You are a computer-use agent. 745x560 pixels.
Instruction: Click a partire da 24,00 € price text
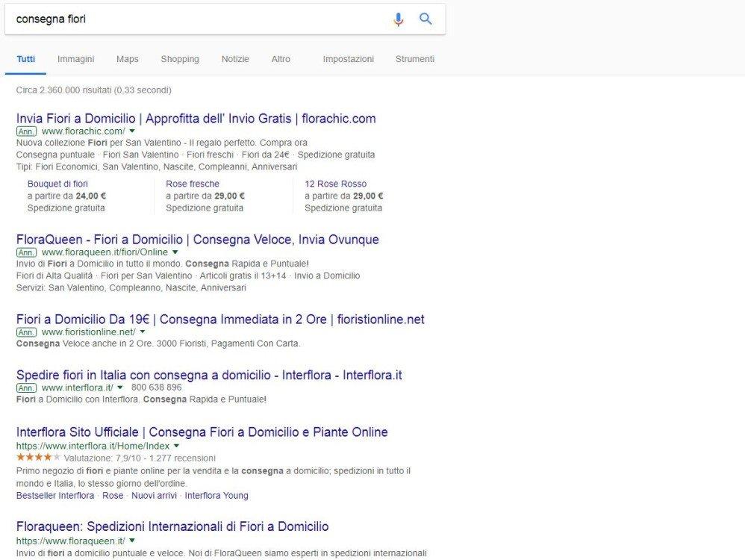point(66,196)
